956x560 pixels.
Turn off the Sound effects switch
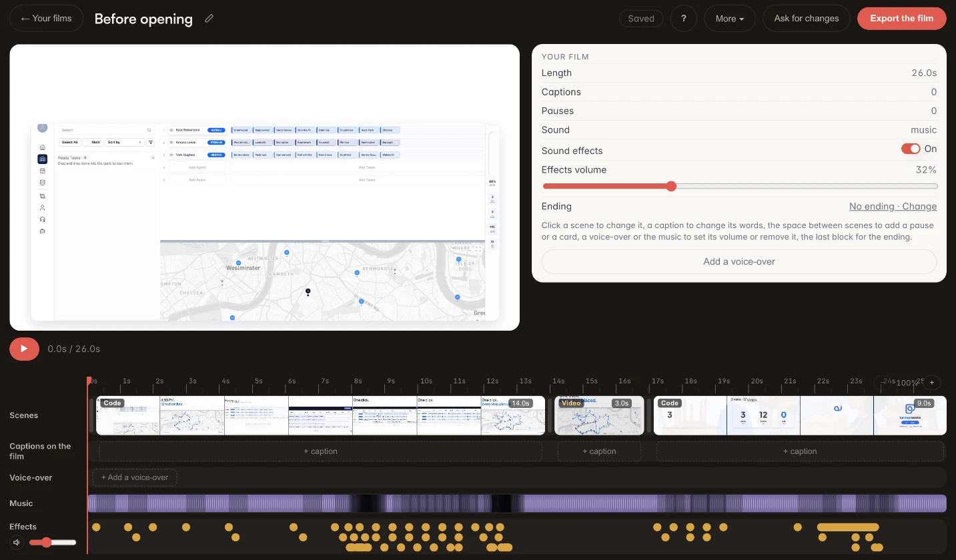911,149
